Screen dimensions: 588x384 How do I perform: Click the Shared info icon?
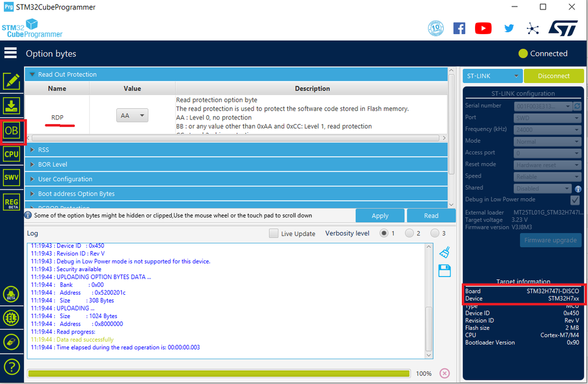pos(578,189)
